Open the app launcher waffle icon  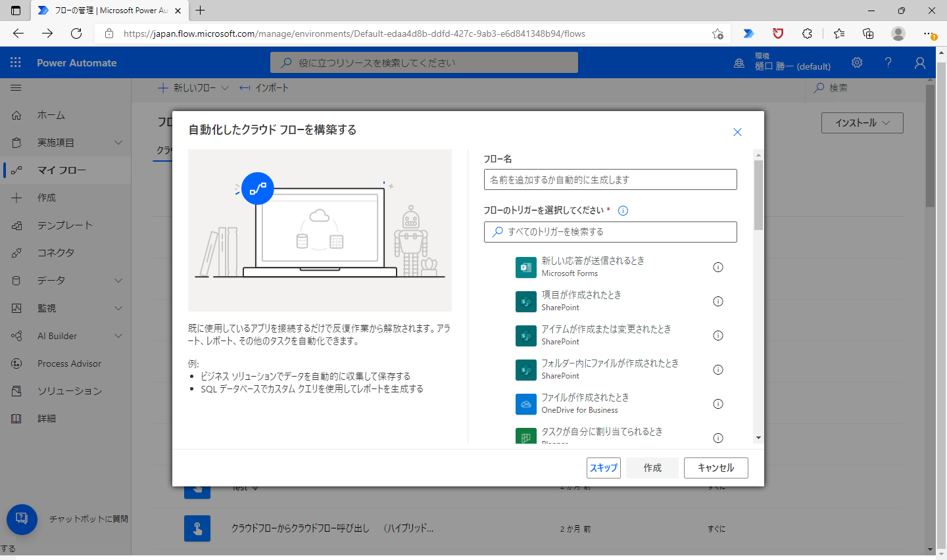pos(16,62)
